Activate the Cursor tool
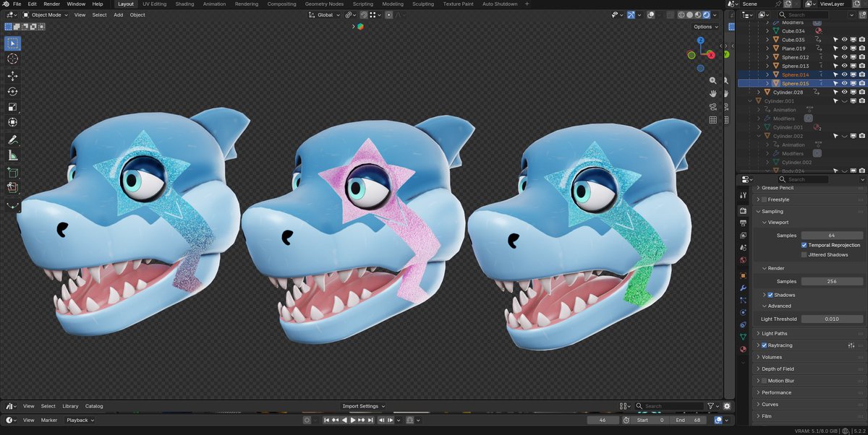 click(x=12, y=59)
